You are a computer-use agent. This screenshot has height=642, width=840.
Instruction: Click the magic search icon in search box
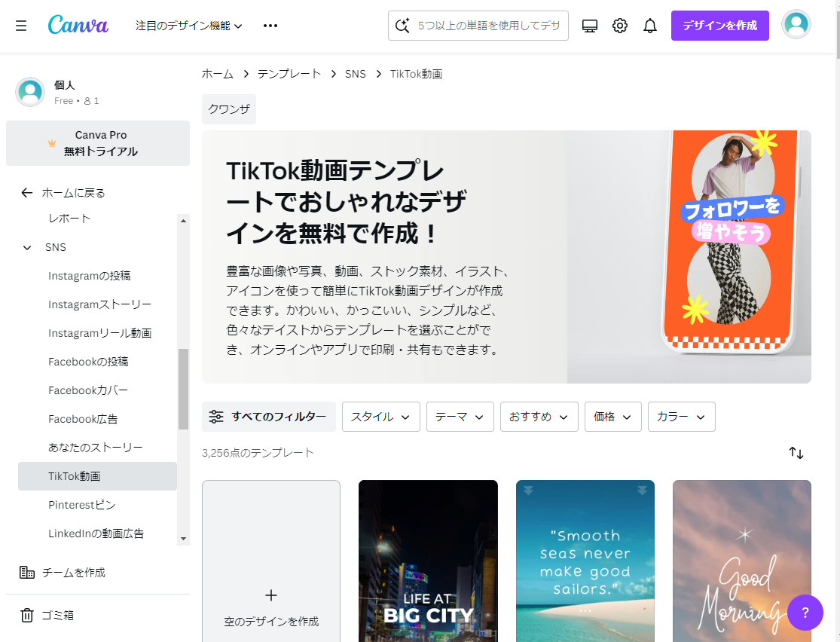tap(402, 25)
